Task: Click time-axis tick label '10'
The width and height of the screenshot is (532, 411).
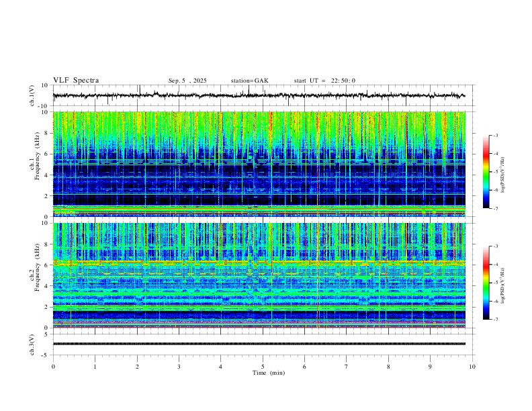Action: pyautogui.click(x=472, y=367)
